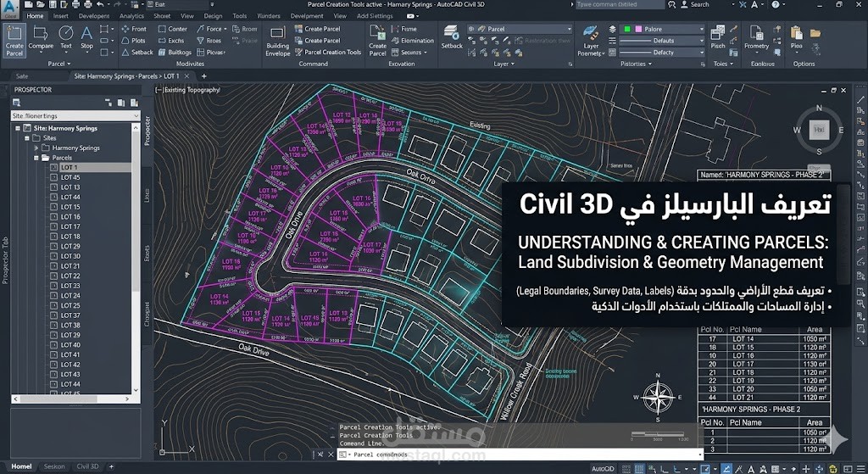Click the Plots tool
Screen dimensions: 868x474
(x=133, y=41)
